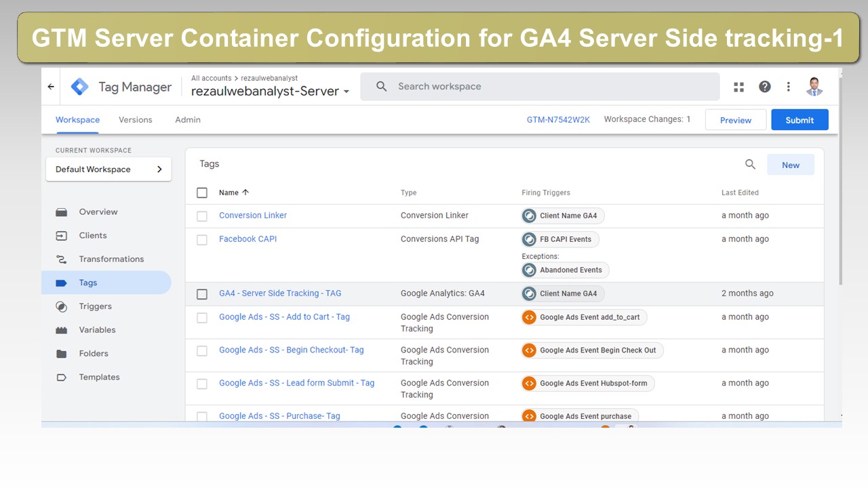Click the All accounts breadcrumb
This screenshot has height=488, width=868.
click(x=211, y=79)
